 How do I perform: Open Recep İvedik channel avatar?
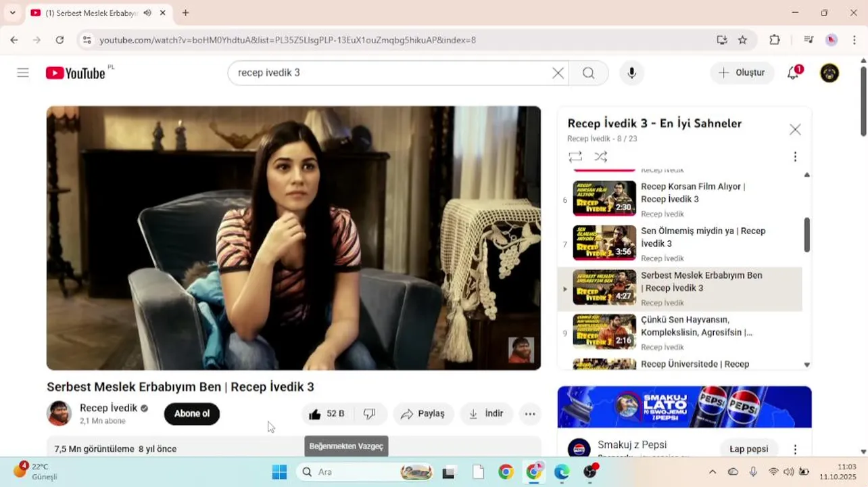(x=59, y=413)
